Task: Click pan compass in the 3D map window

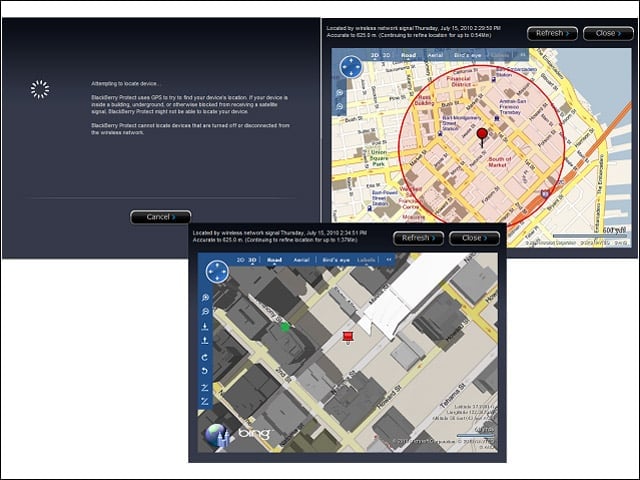Action: 217,271
